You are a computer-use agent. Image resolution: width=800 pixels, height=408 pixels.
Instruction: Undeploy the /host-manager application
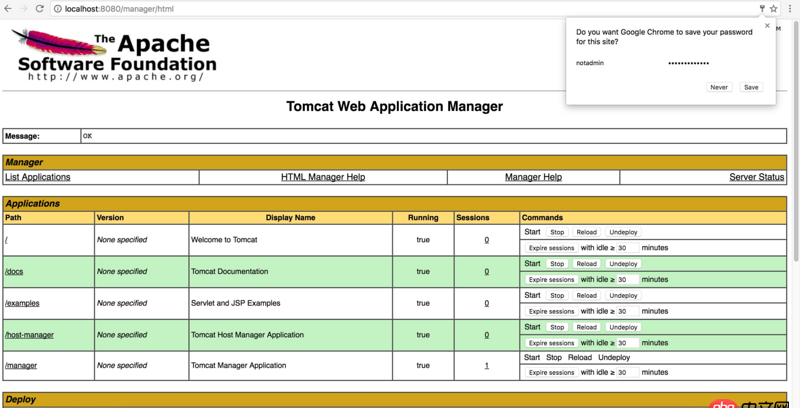pyautogui.click(x=623, y=327)
